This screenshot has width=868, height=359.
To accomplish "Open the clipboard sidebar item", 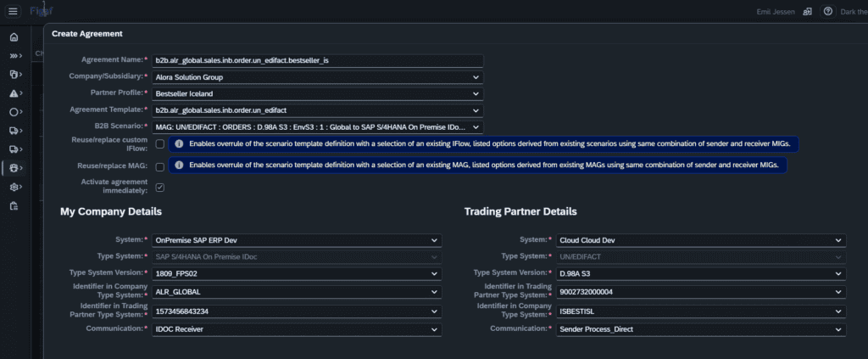I will tap(14, 205).
